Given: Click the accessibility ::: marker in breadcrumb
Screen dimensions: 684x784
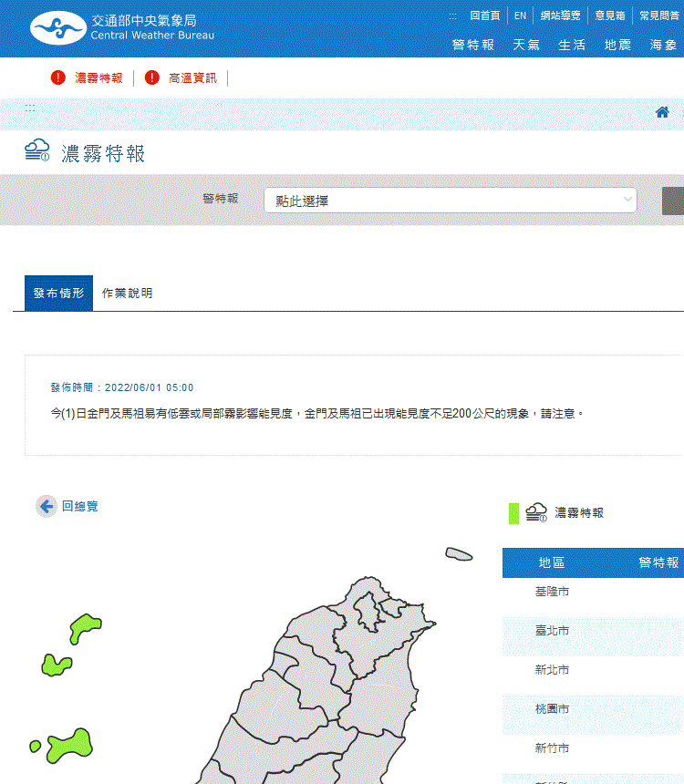Looking at the screenshot, I should (30, 108).
